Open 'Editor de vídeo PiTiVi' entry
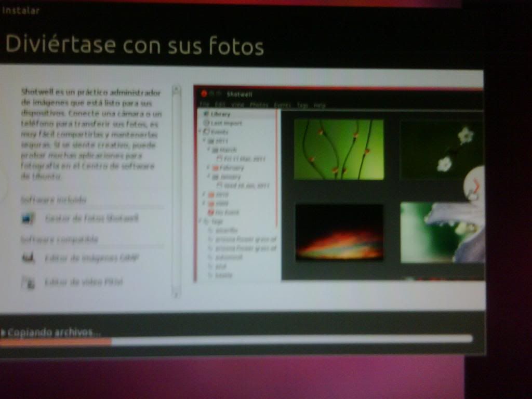This screenshot has width=532, height=399. point(84,282)
